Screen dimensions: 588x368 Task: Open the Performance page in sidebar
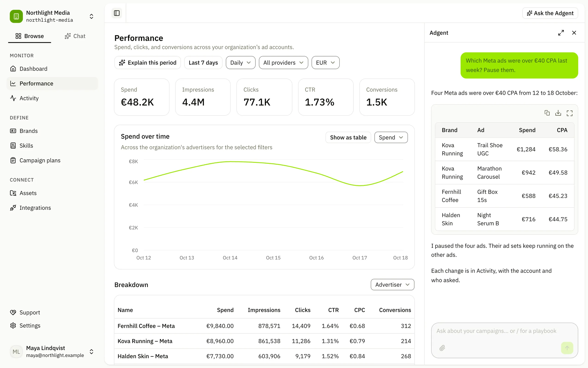(52, 83)
